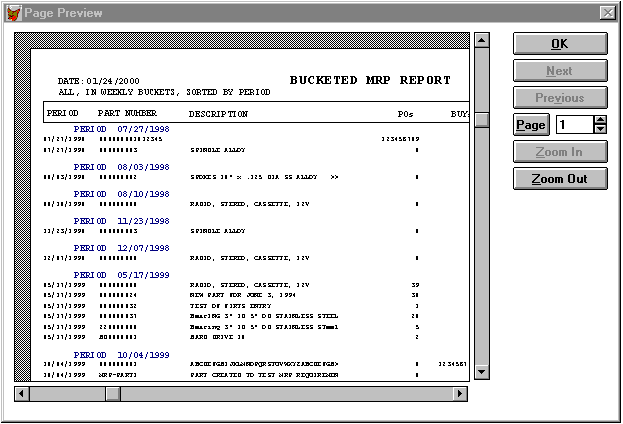623x424 pixels.
Task: Click the PERIOD 08/10/1998 heading
Action: pyautogui.click(x=122, y=194)
